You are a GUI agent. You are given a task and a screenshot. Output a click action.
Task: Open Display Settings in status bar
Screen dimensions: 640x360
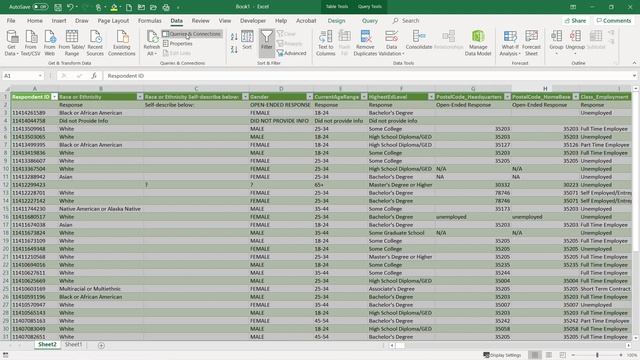(502, 355)
